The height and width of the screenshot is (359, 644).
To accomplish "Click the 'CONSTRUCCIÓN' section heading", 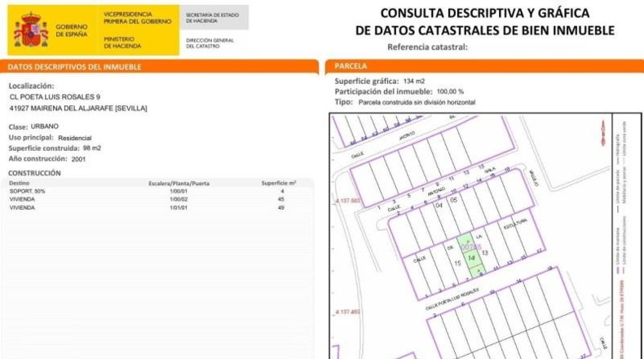I will click(x=34, y=173).
